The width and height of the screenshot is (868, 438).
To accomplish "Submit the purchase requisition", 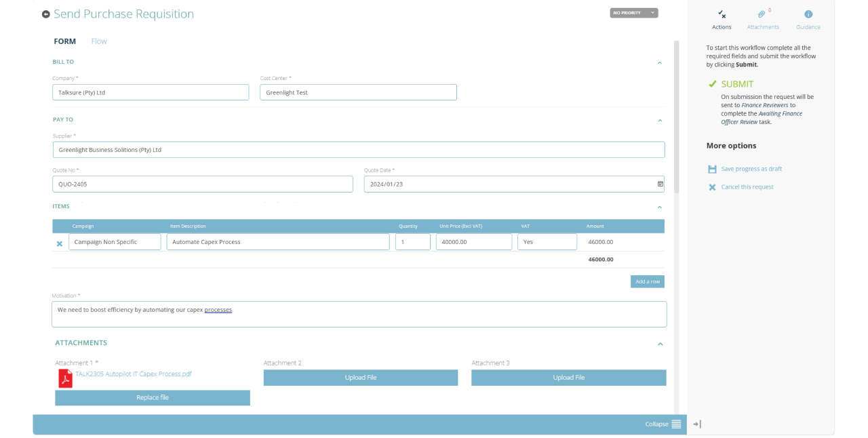I will [x=736, y=84].
